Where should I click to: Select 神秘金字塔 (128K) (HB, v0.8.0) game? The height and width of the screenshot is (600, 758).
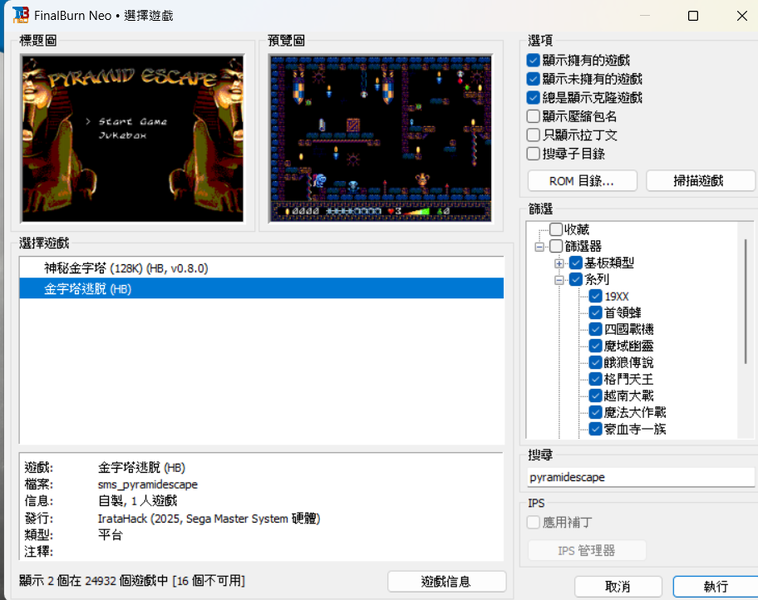(x=262, y=268)
